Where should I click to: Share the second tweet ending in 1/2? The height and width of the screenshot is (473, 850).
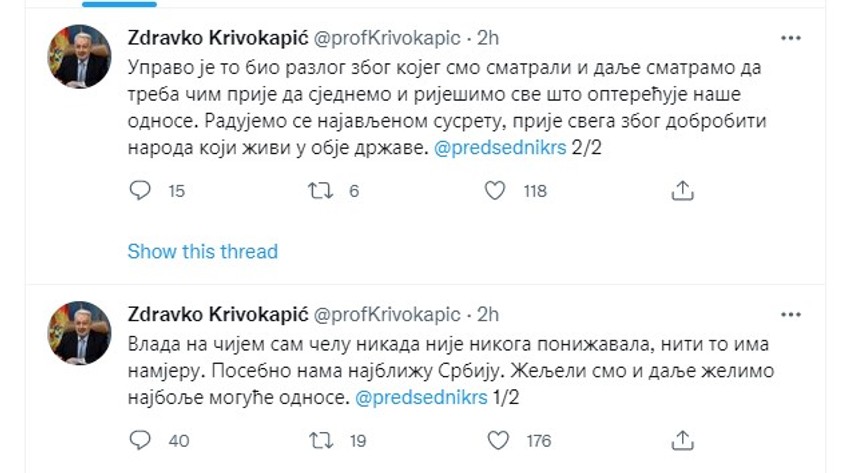pyautogui.click(x=681, y=440)
